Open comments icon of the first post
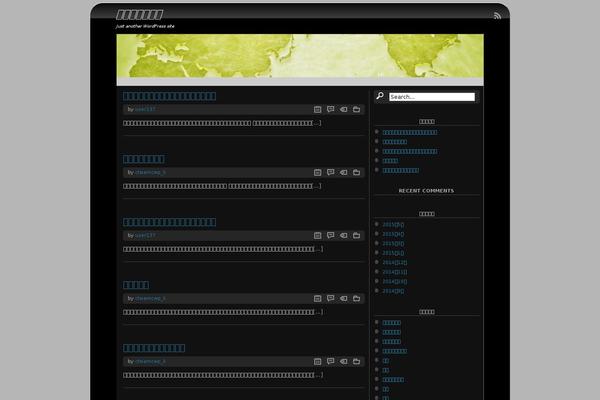This screenshot has height=400, width=600. (x=331, y=109)
